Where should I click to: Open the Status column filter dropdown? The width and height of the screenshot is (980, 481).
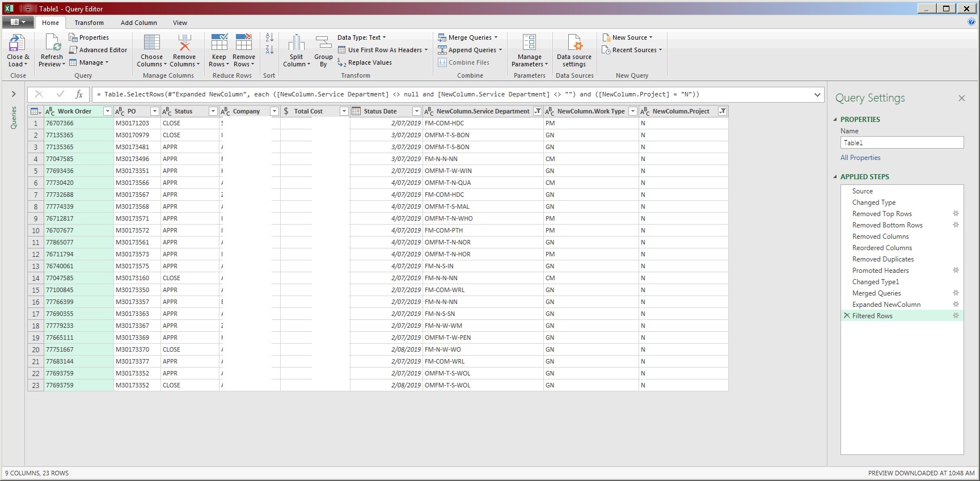tap(213, 111)
